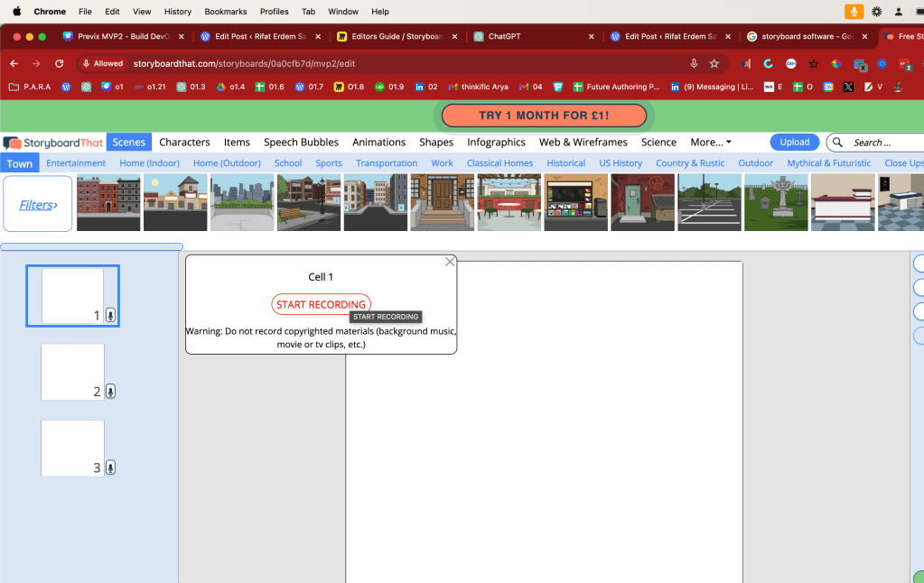Choose the Sports scene category

click(329, 163)
